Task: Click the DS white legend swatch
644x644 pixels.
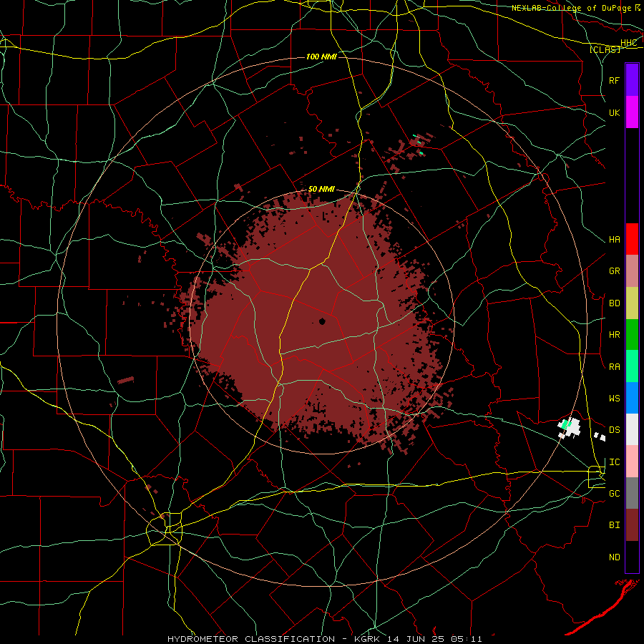Action: [x=632, y=429]
